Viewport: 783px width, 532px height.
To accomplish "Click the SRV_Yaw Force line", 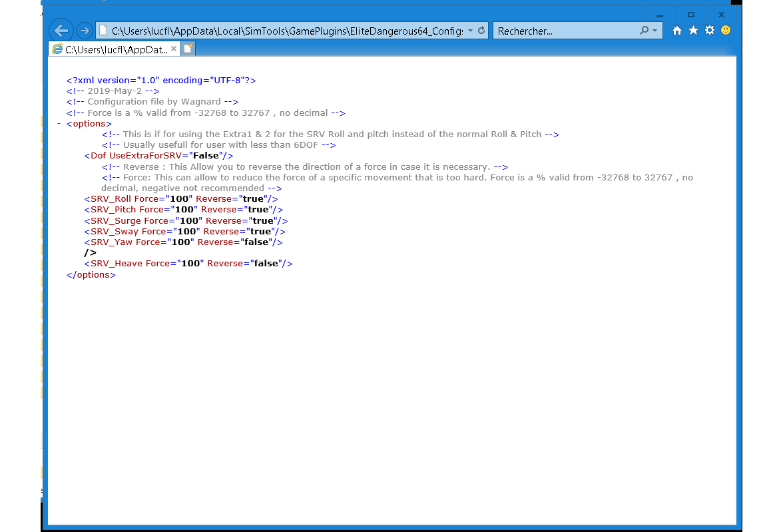I will coord(183,242).
